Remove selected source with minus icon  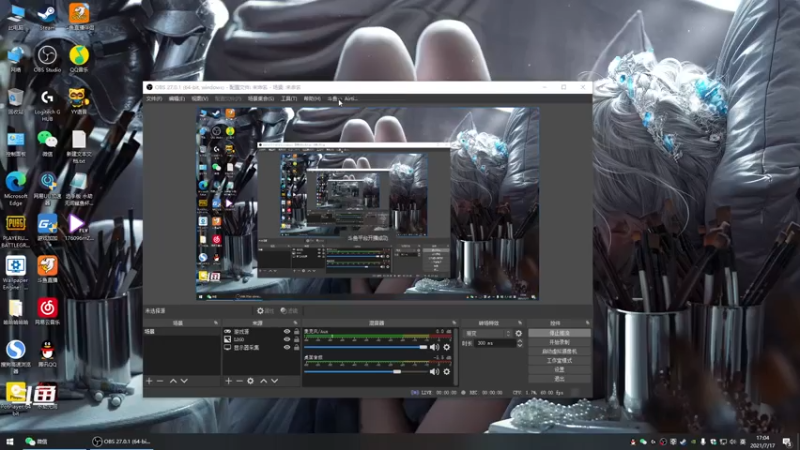239,381
